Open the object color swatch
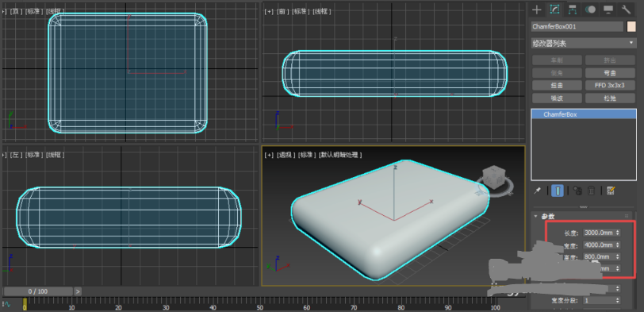The height and width of the screenshot is (312, 644). [x=631, y=26]
